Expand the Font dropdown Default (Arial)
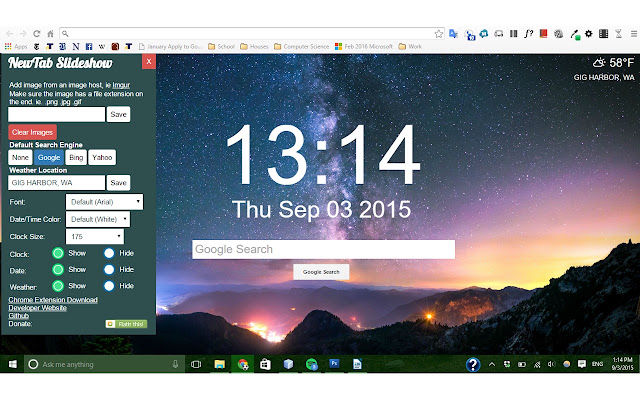The width and height of the screenshot is (640, 400). pyautogui.click(x=104, y=202)
